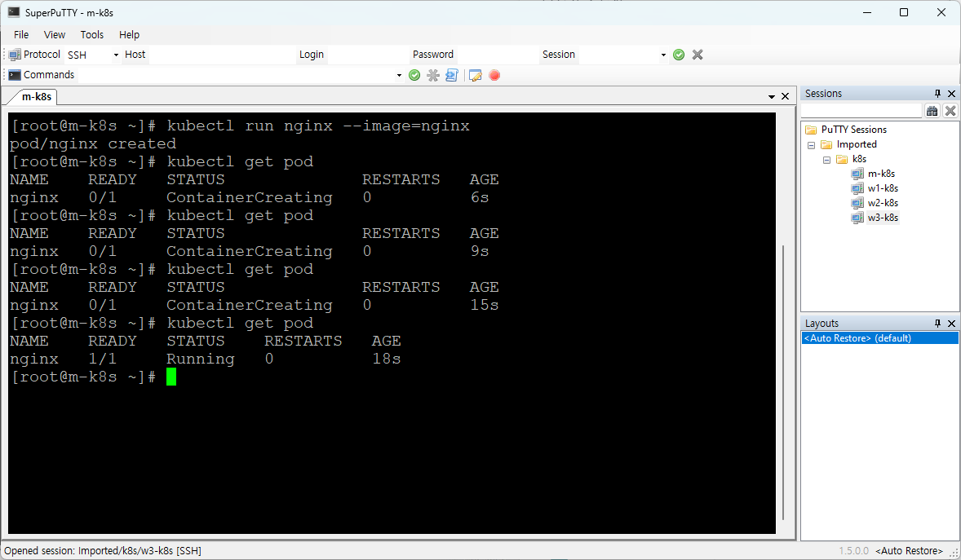Click the terminal vertical scrollbar

[x=783, y=382]
